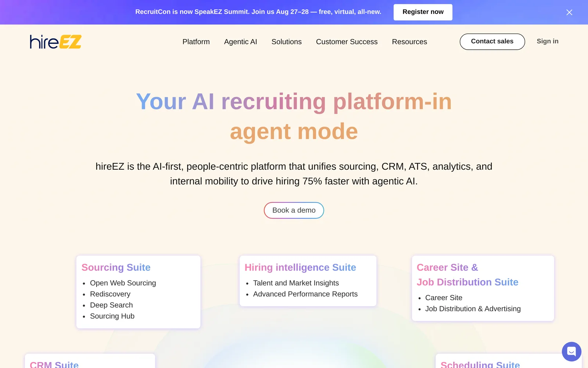This screenshot has height=368, width=588.
Task: Click Register now in the banner
Action: coord(423,12)
